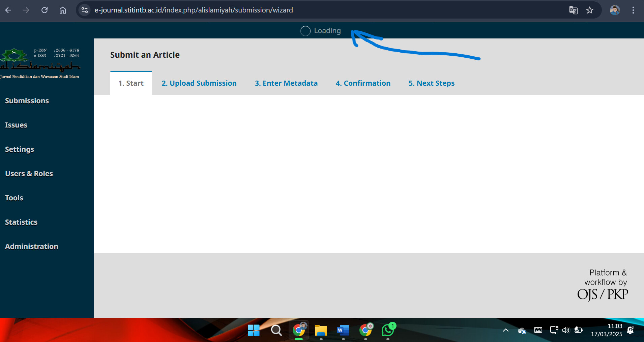Switch to the active Chrome taskbar window
Screen dimensions: 644x342
(299, 330)
